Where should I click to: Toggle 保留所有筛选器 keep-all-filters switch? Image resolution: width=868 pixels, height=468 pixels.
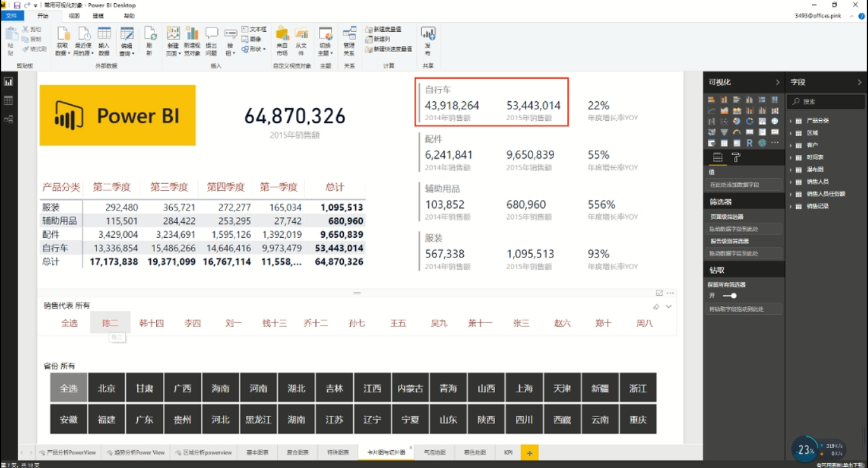point(729,296)
